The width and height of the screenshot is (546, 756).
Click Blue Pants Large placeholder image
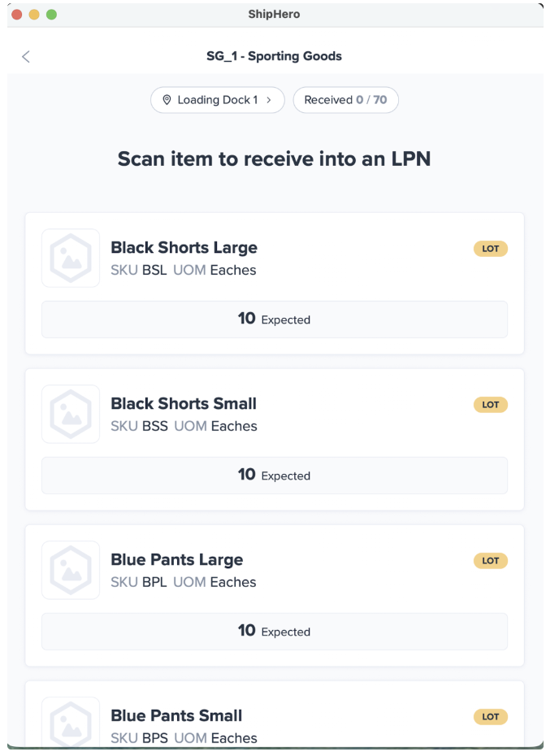click(x=71, y=570)
